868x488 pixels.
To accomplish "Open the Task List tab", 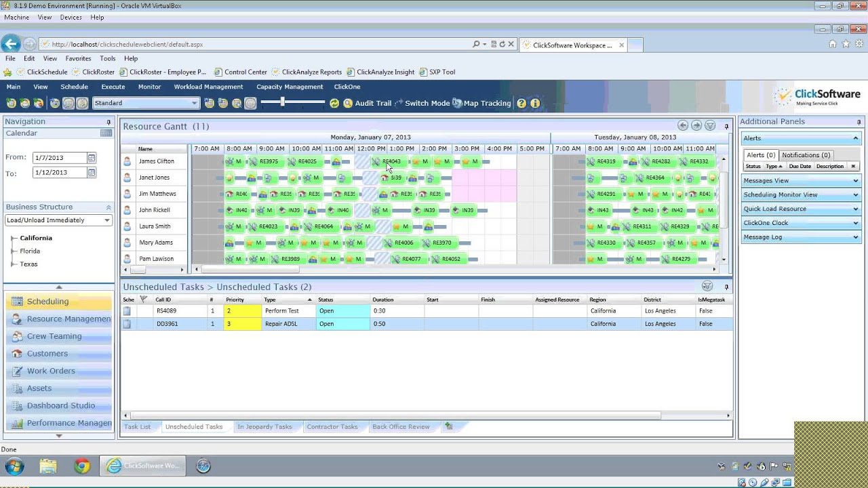I will pos(137,427).
